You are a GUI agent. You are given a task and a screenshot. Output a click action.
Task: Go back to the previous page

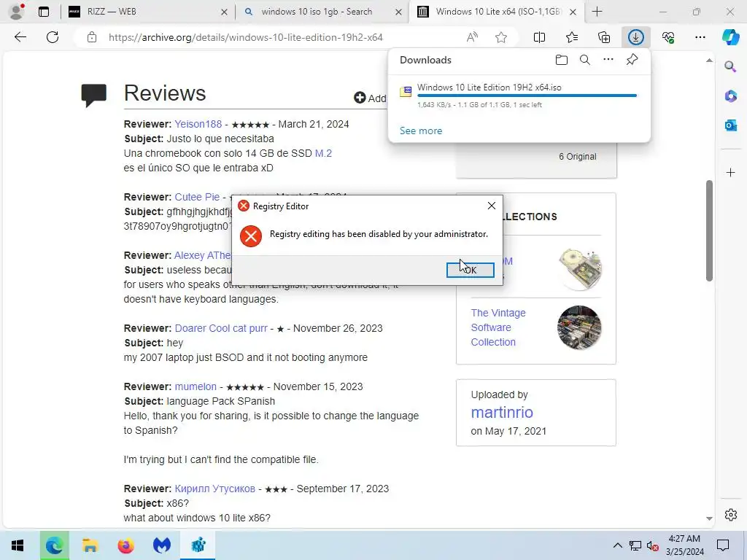(20, 37)
